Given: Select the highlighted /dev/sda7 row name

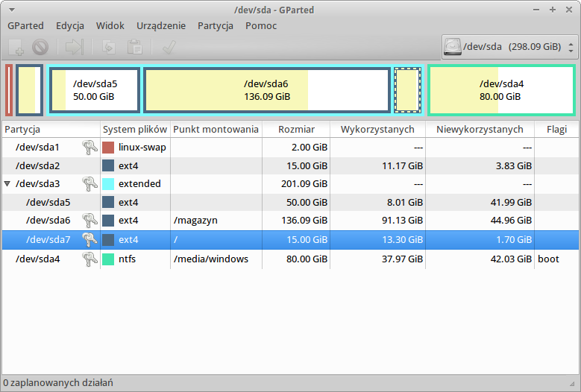Looking at the screenshot, I should tap(48, 239).
